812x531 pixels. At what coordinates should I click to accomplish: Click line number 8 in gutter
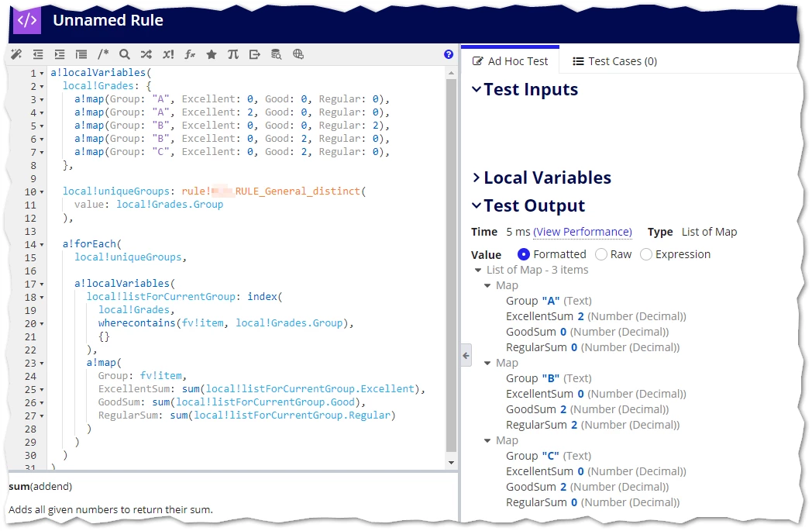tap(33, 166)
